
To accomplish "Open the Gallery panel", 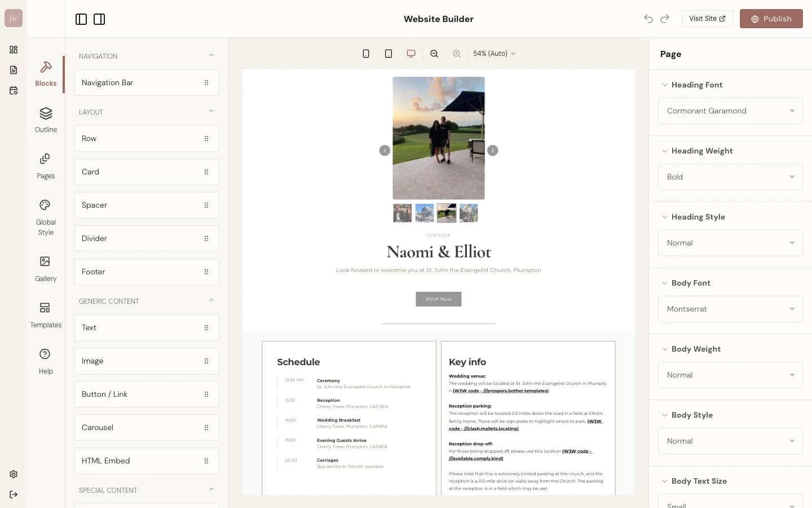I will [46, 269].
